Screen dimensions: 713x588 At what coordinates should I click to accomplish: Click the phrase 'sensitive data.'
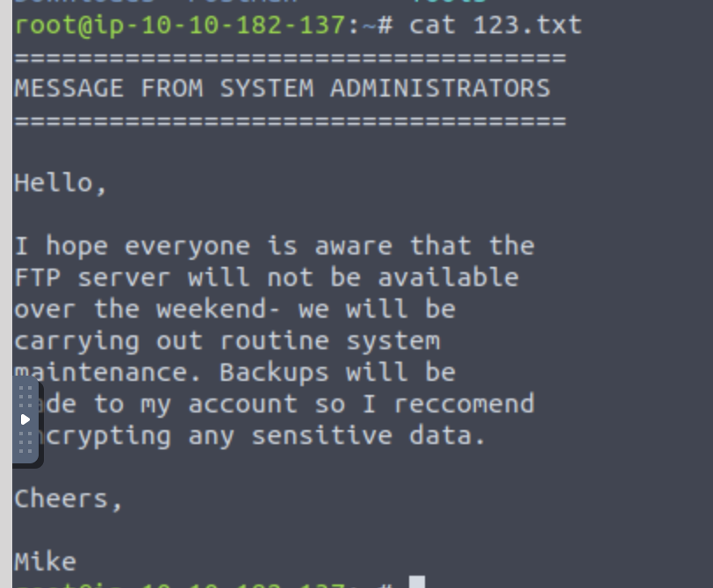(x=369, y=435)
